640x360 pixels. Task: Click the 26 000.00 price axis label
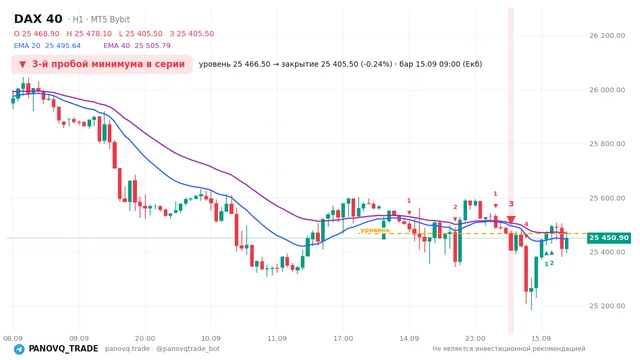pos(607,90)
